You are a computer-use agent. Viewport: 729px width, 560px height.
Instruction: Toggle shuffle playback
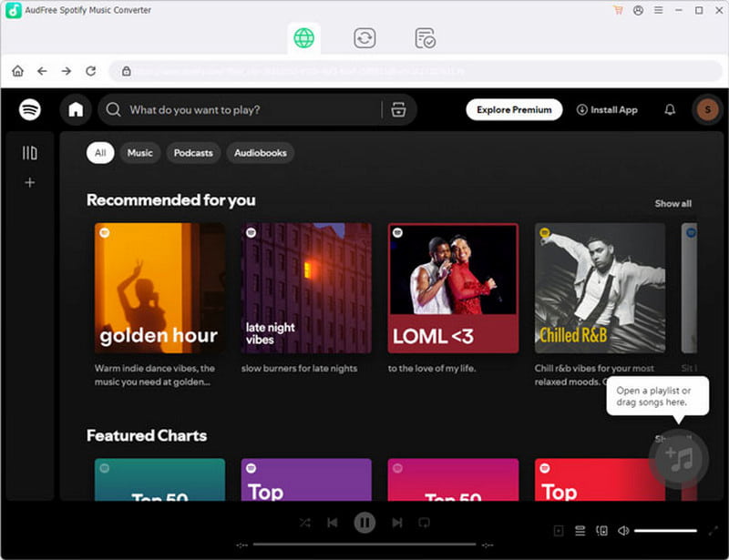click(x=305, y=523)
